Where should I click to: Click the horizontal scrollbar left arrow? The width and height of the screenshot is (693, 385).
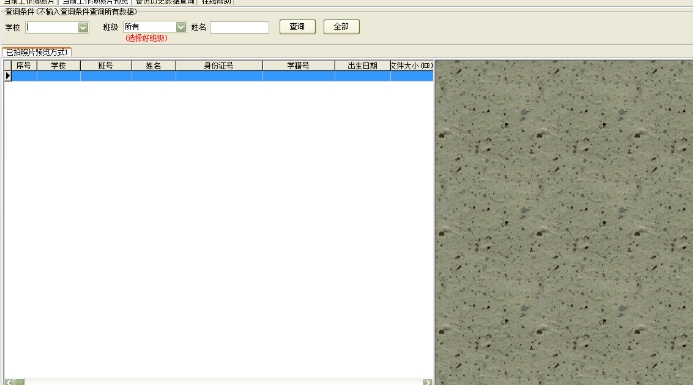point(9,382)
